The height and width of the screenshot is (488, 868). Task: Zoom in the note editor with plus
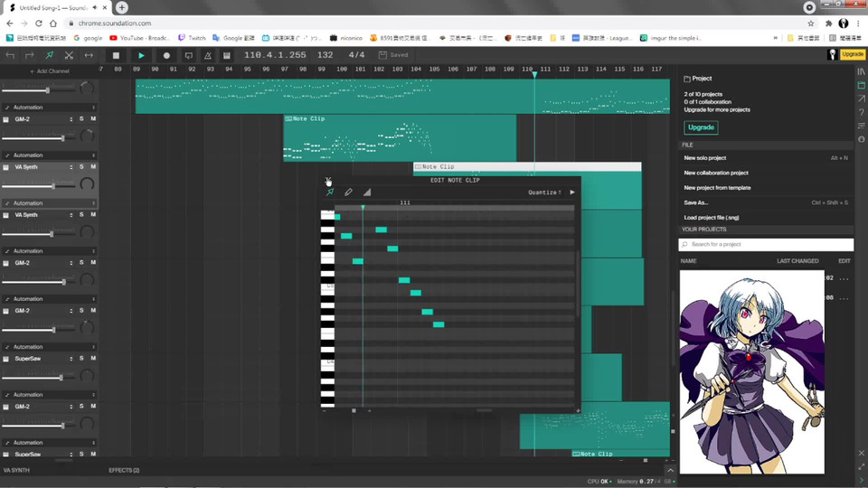(369, 410)
